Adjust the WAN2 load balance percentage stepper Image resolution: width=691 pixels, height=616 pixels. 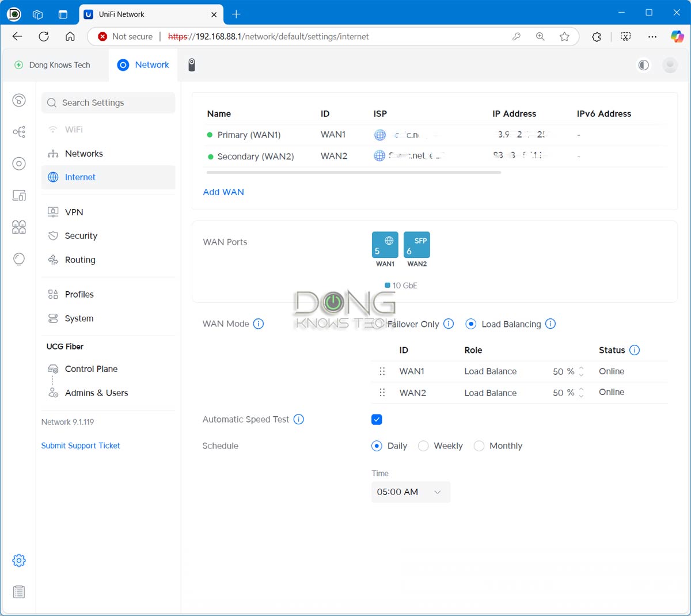pyautogui.click(x=581, y=393)
